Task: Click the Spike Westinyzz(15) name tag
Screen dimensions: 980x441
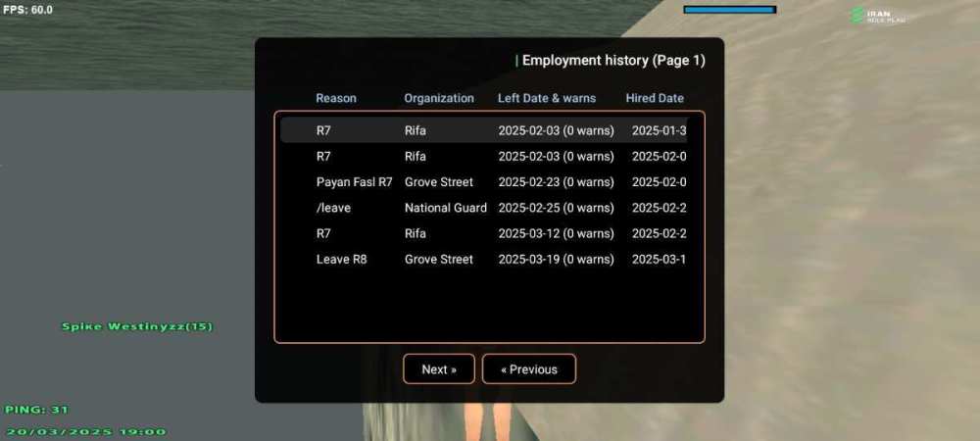Action: click(x=137, y=326)
